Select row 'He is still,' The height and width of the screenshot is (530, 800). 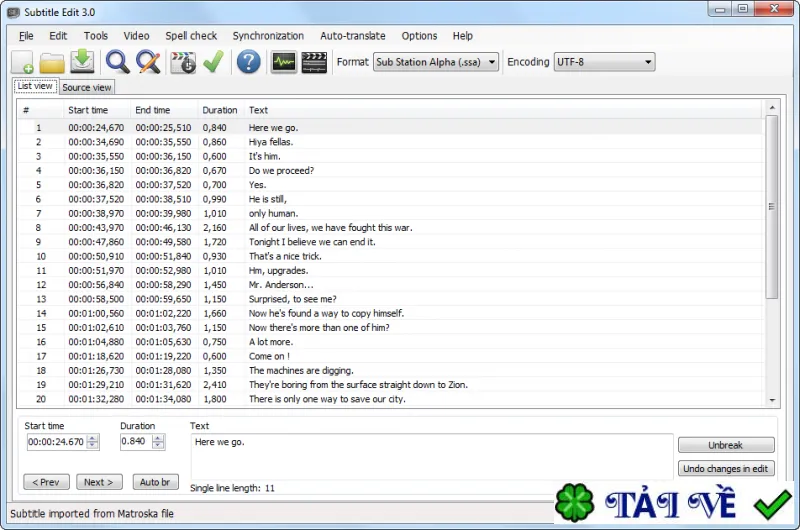coord(390,199)
